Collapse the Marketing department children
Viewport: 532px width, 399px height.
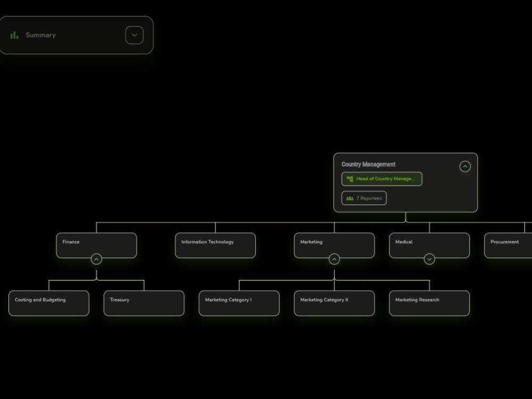coord(334,259)
